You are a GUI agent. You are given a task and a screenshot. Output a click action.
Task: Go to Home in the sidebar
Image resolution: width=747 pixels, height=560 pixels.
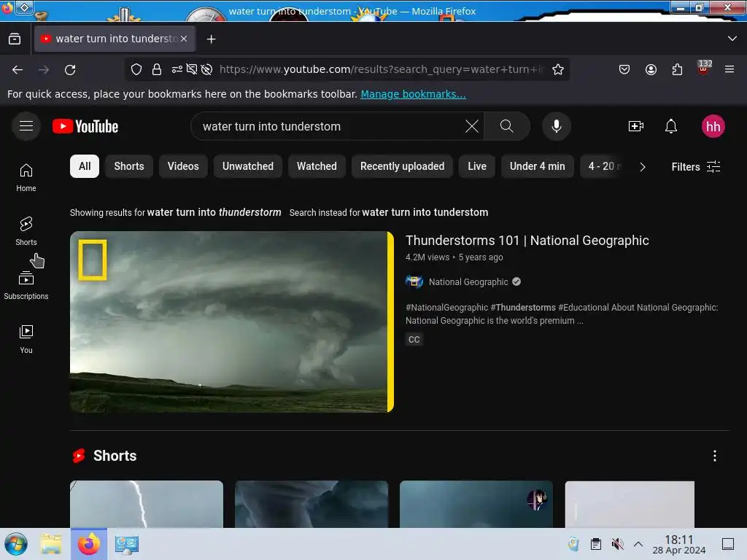click(x=26, y=178)
